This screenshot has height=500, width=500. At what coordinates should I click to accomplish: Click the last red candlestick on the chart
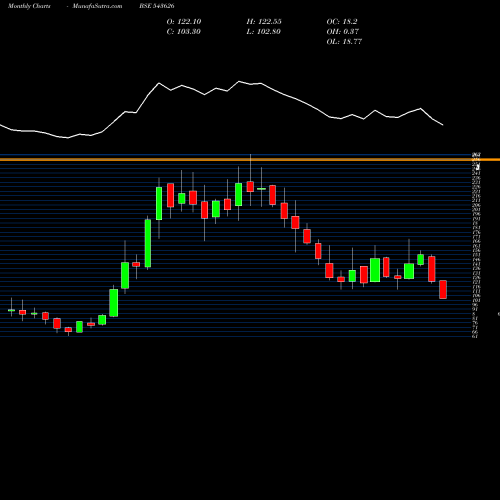coord(443,289)
